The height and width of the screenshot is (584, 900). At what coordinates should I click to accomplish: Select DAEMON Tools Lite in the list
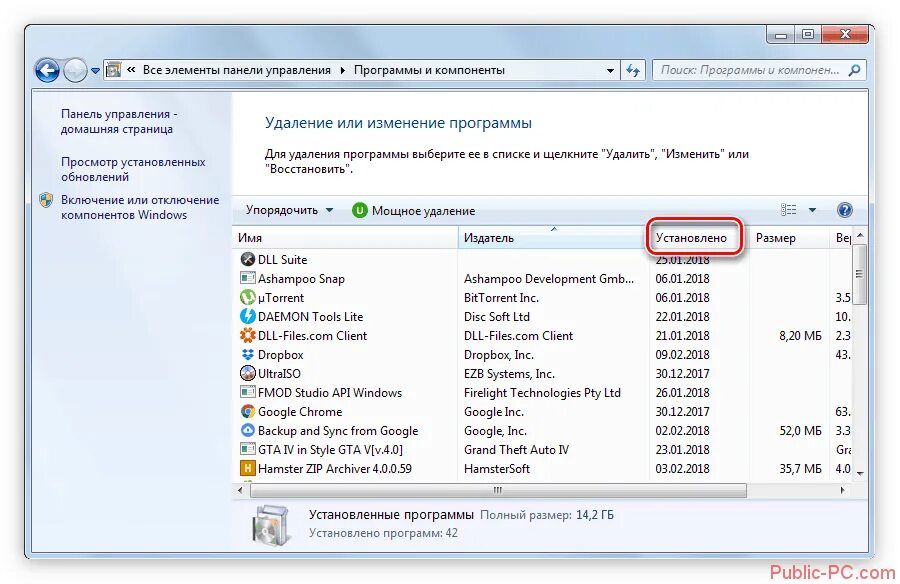(x=311, y=316)
